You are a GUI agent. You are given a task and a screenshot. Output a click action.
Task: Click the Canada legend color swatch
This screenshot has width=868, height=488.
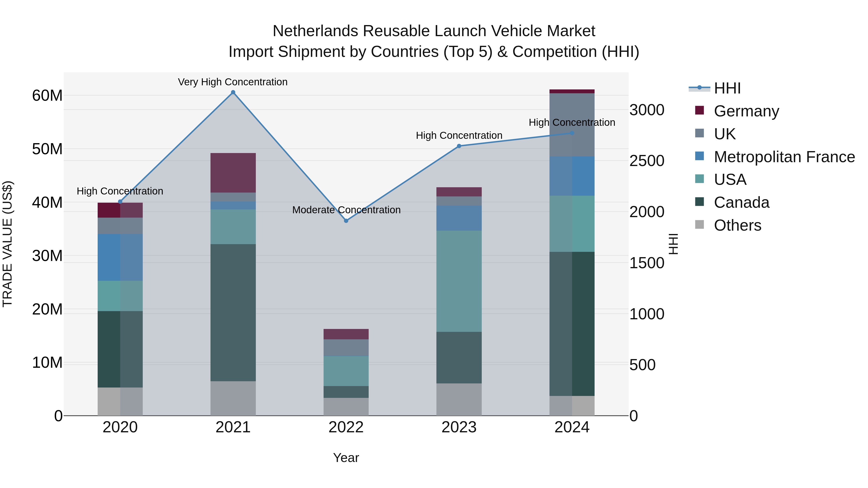pyautogui.click(x=699, y=201)
